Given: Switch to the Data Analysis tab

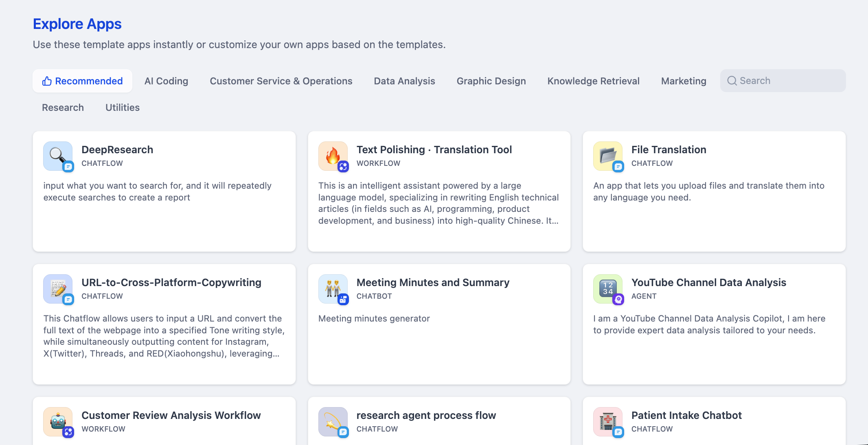Looking at the screenshot, I should [x=404, y=81].
